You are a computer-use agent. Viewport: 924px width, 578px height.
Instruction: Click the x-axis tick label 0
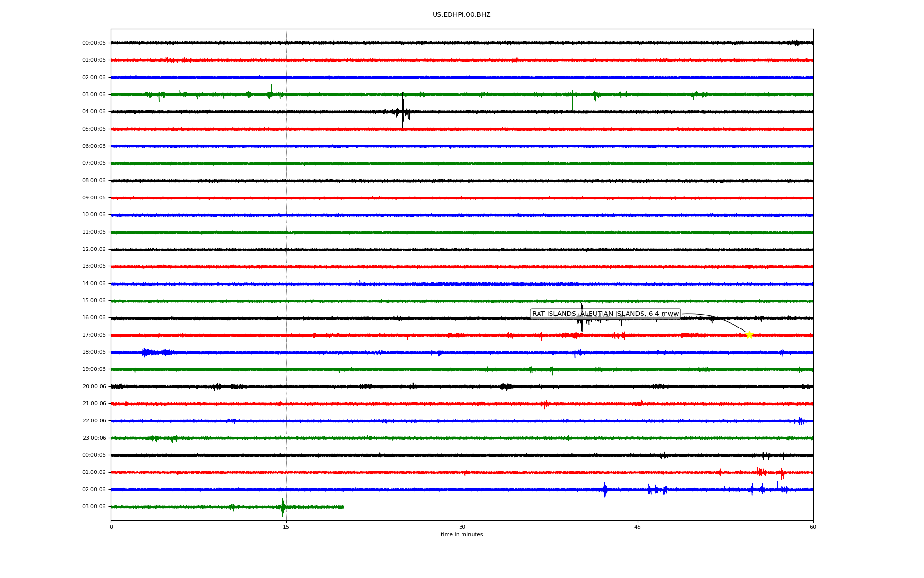tap(111, 527)
